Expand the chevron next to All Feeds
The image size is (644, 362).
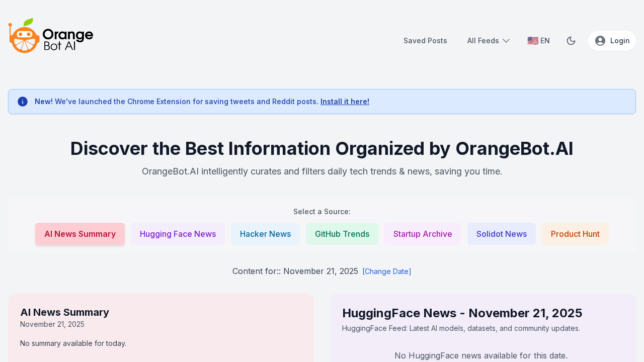(x=506, y=40)
